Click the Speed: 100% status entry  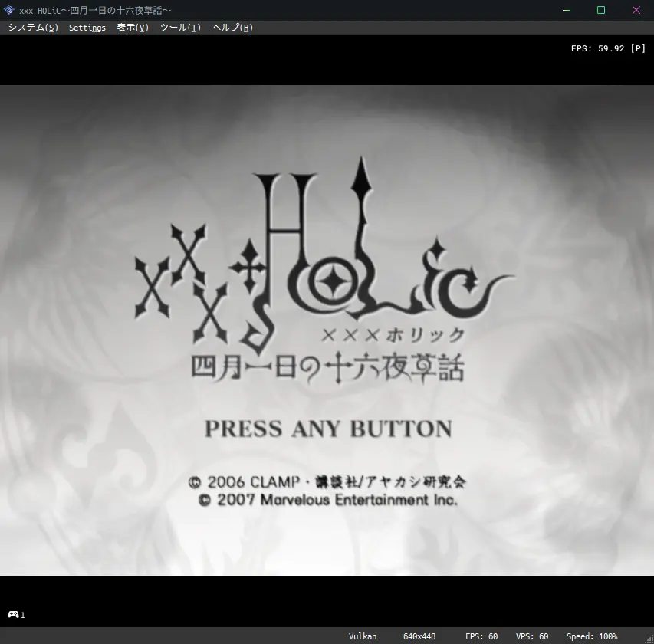pos(591,636)
